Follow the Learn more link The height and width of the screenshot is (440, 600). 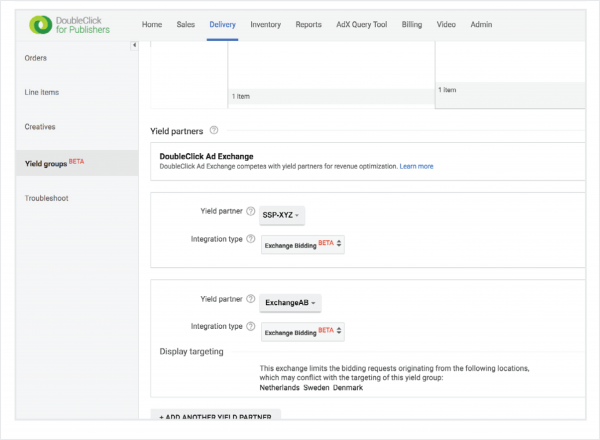coord(416,166)
